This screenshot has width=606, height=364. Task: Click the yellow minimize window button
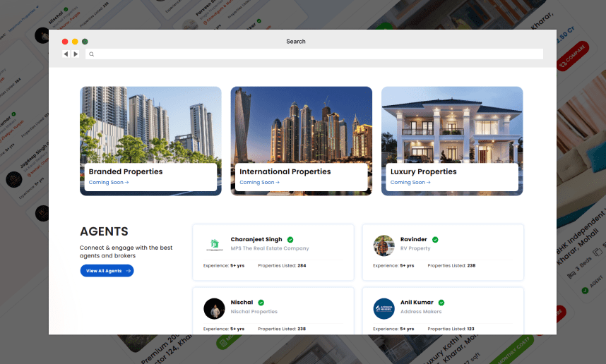pos(75,42)
